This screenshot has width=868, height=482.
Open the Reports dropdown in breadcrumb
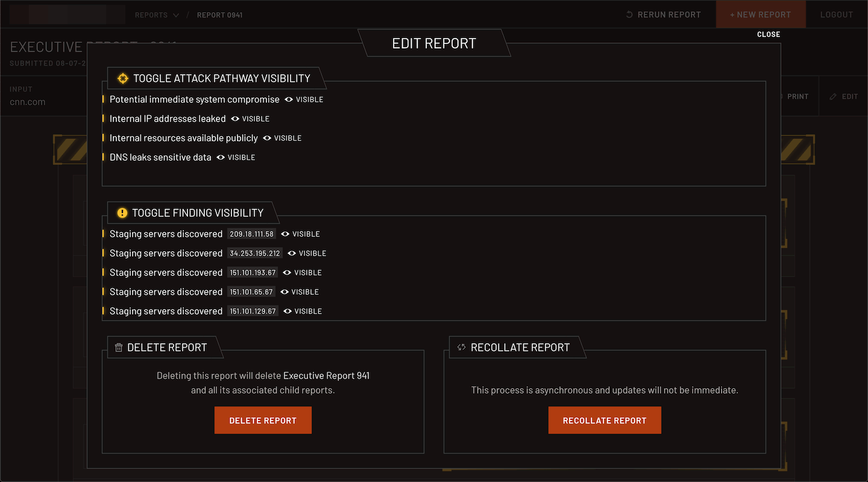157,14
